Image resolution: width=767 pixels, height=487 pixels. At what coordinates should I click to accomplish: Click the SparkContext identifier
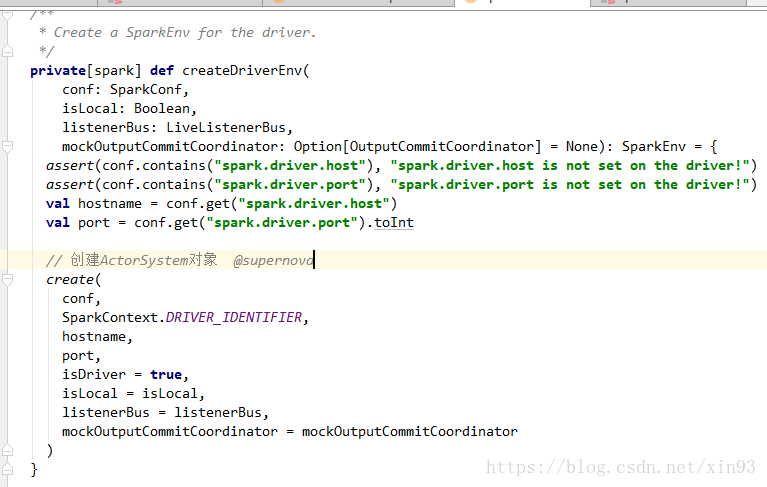click(x=110, y=318)
